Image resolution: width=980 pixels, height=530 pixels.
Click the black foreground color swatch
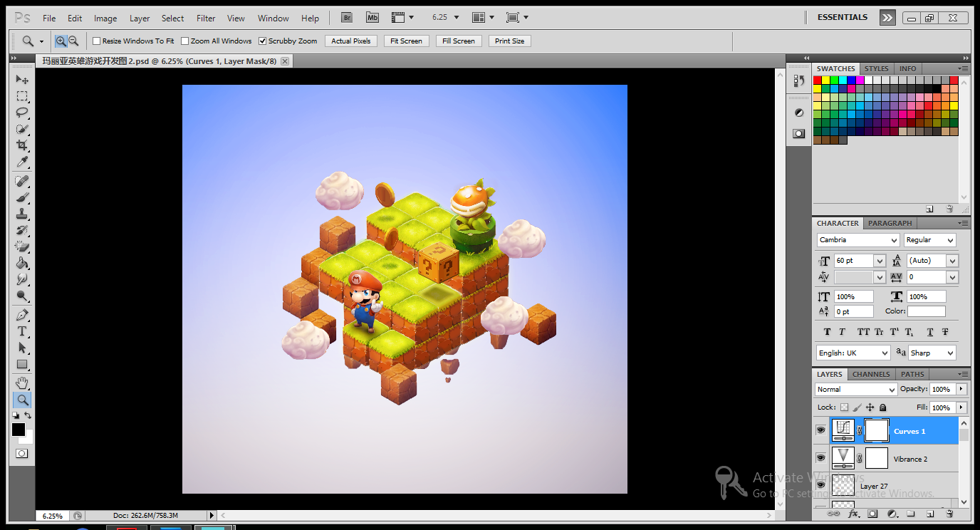point(19,430)
